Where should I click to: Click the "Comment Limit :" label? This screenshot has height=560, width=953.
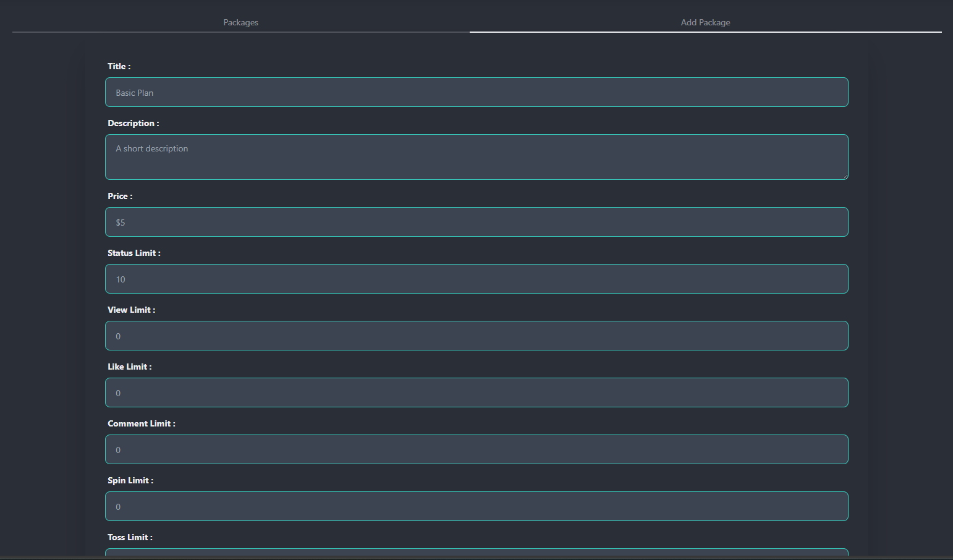coord(141,423)
